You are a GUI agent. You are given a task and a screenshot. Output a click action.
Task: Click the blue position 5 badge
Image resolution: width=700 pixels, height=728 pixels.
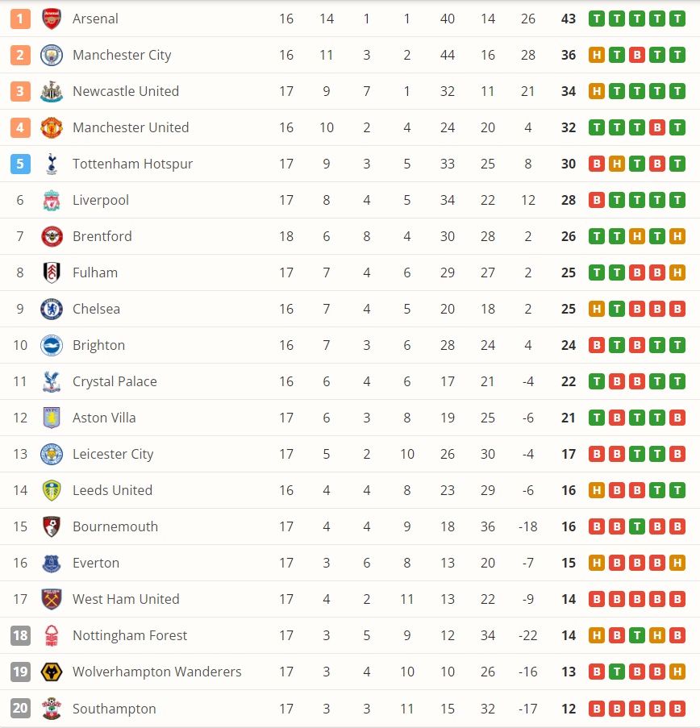(x=20, y=164)
